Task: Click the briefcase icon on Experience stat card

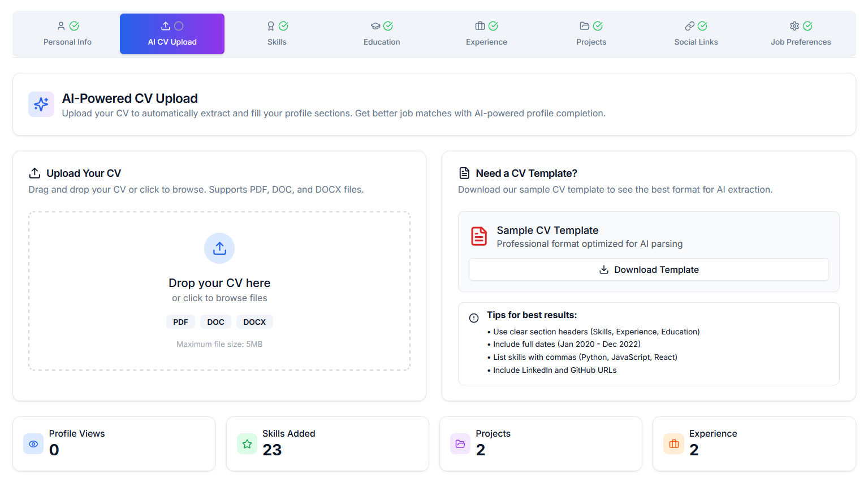Action: click(x=673, y=444)
